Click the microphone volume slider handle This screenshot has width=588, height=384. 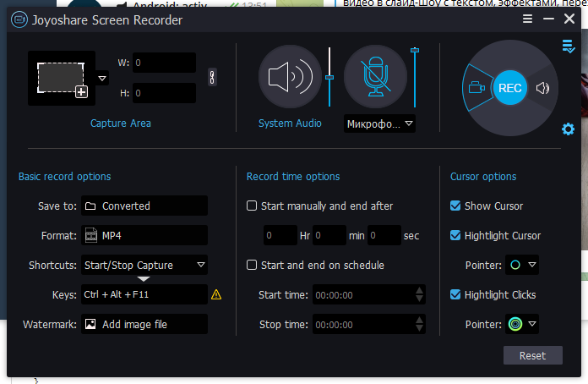415,50
